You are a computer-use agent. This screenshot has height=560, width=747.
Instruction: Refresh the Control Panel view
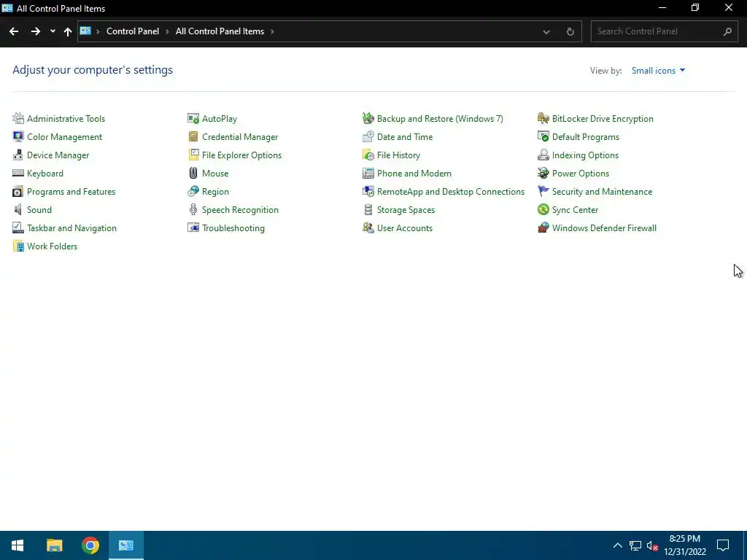[x=570, y=31]
